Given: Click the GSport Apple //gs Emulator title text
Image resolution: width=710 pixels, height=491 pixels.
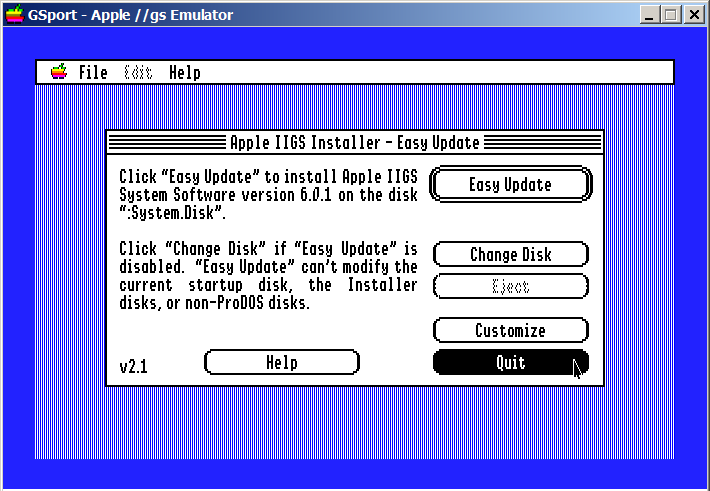Looking at the screenshot, I should (x=130, y=15).
